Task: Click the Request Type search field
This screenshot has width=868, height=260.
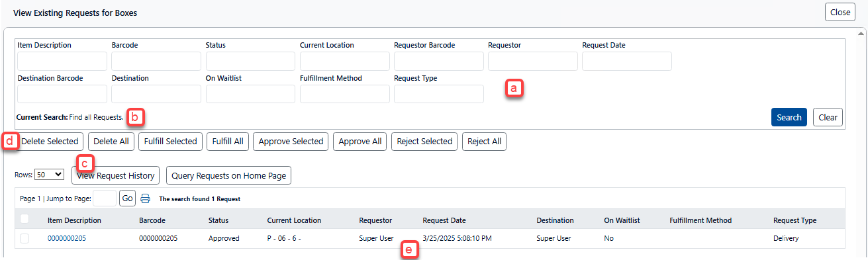Action: pos(439,94)
